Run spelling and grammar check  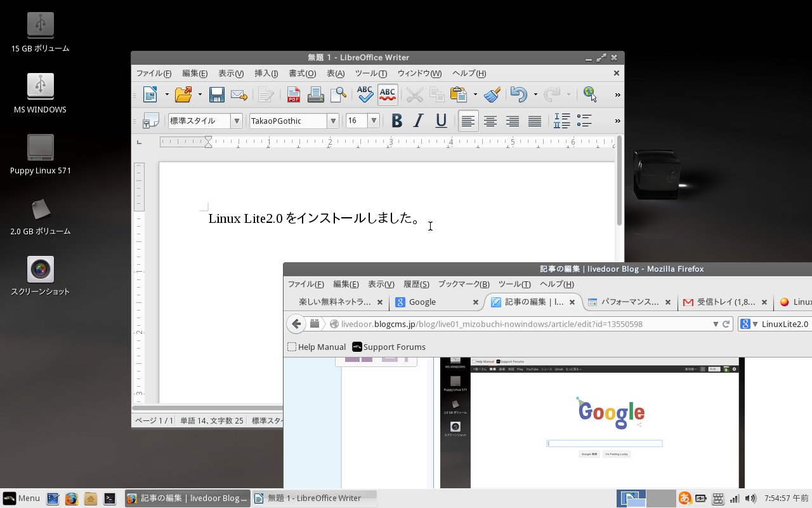(365, 95)
